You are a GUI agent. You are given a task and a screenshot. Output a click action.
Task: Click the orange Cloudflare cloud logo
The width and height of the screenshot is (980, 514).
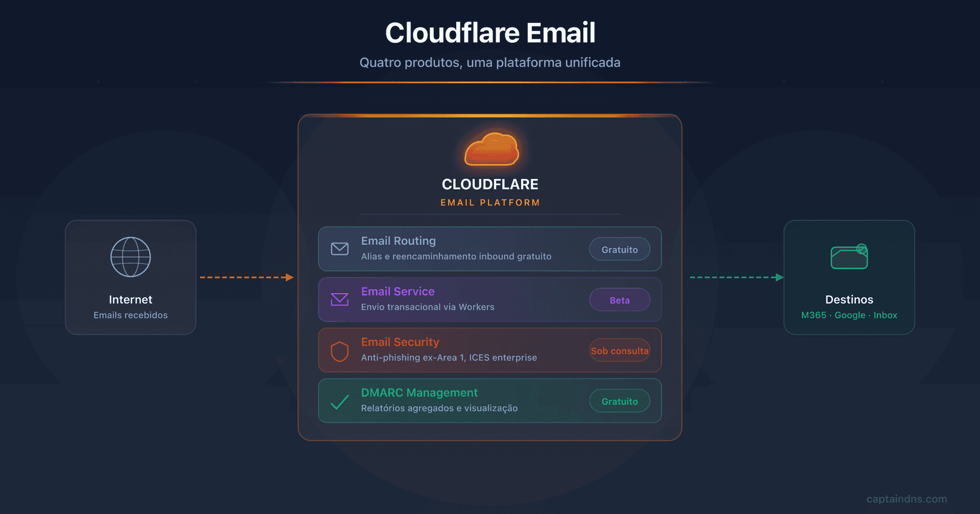[491, 149]
